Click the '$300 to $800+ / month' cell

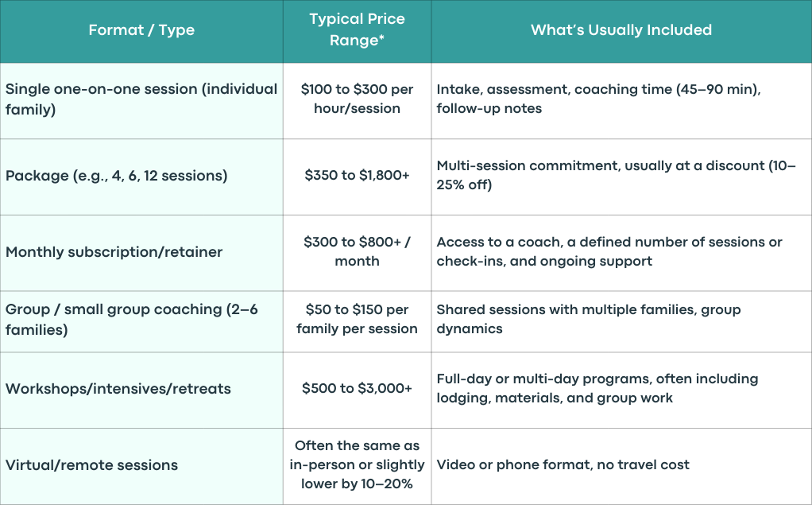point(358,253)
